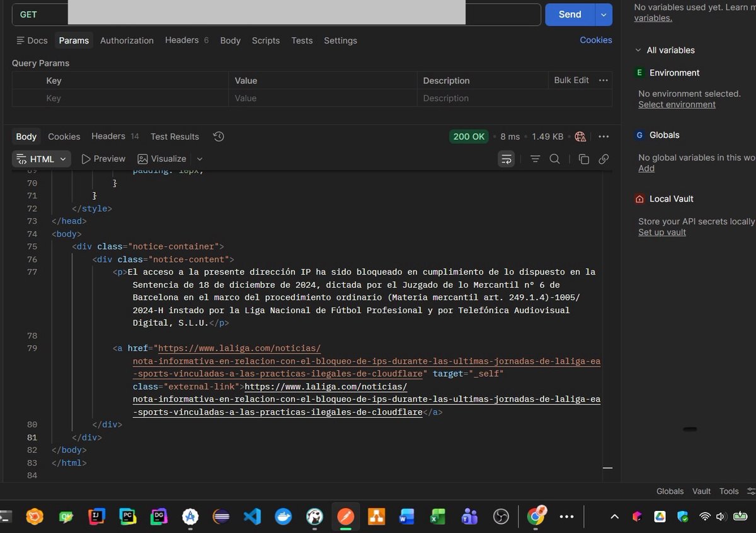Click the Globals G icon
The image size is (756, 533).
[639, 135]
